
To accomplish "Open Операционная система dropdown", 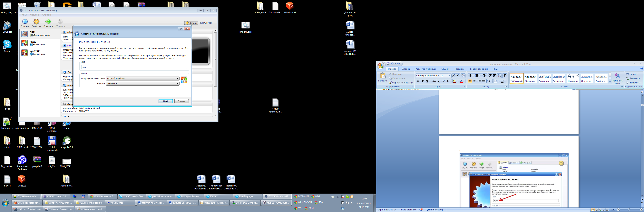I will pos(143,79).
